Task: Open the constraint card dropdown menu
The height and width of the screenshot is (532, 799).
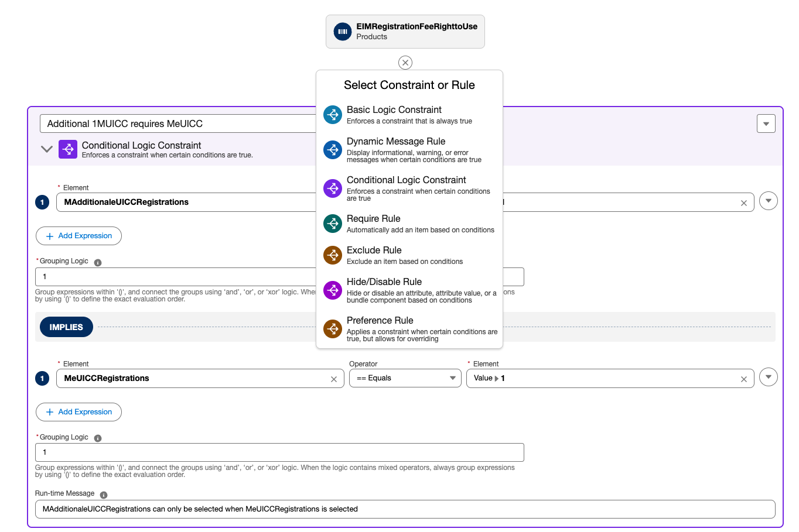Action: pyautogui.click(x=766, y=123)
